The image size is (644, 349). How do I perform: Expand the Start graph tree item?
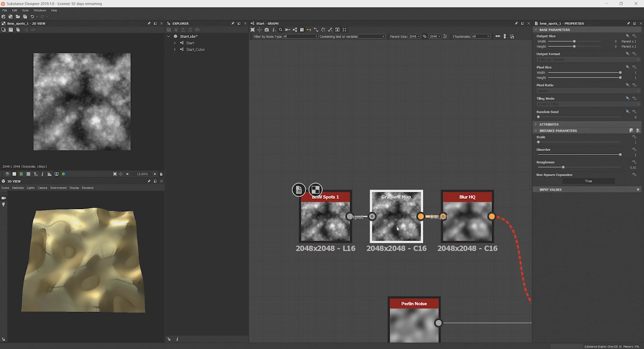pyautogui.click(x=175, y=43)
